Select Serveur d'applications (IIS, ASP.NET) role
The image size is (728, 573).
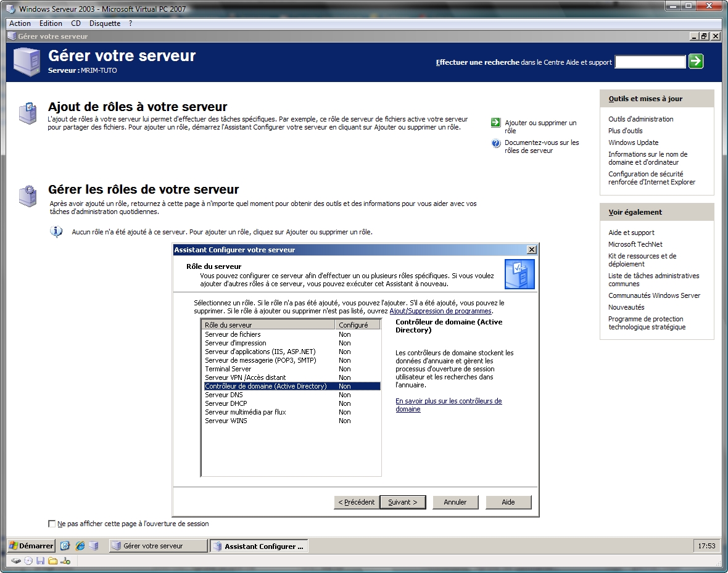[x=292, y=352]
